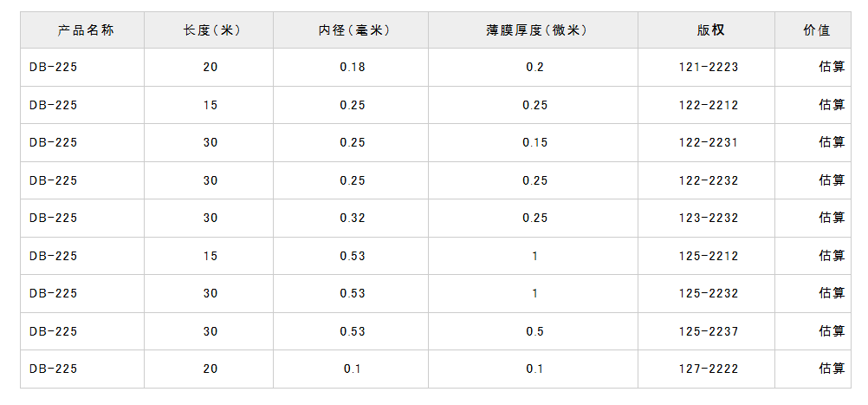Select part number 122-2232 cell
The image size is (868, 405).
(x=709, y=180)
